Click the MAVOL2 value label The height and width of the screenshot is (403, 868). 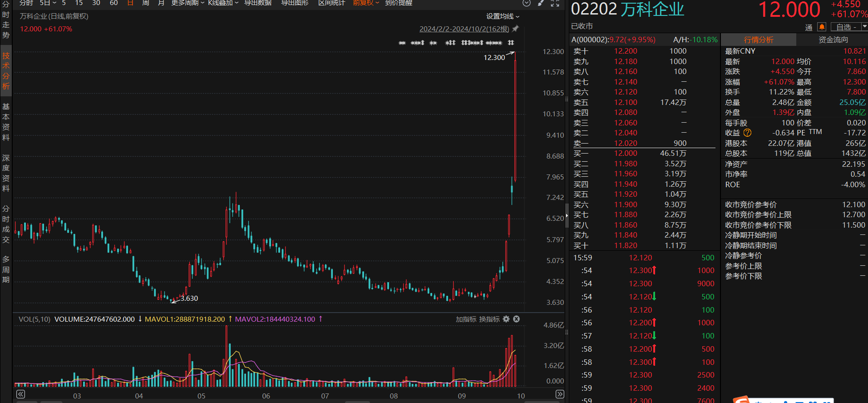[x=275, y=319]
